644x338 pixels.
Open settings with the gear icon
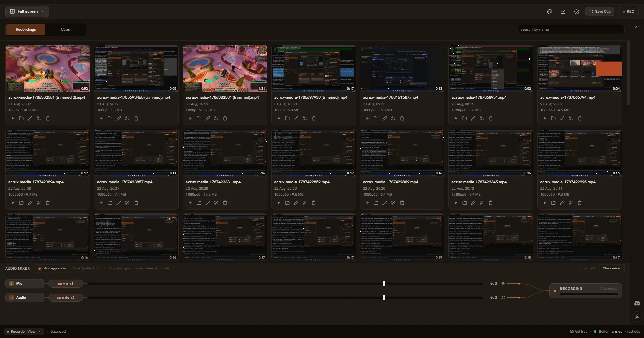tap(576, 12)
